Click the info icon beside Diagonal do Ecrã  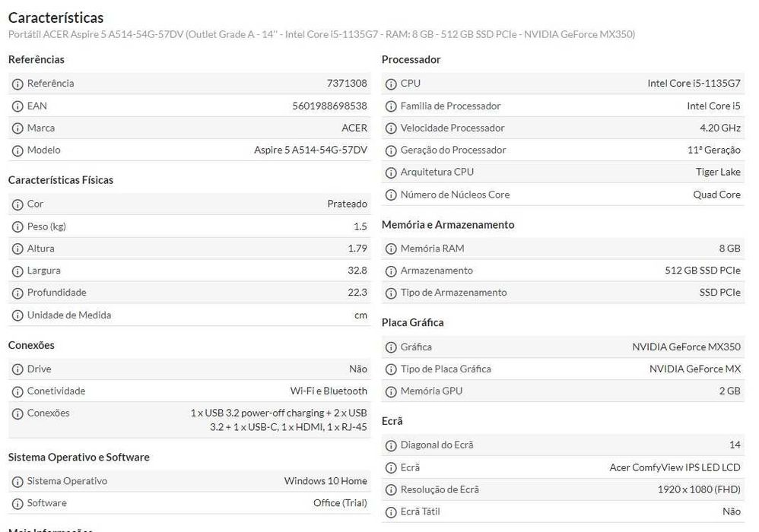pos(391,445)
